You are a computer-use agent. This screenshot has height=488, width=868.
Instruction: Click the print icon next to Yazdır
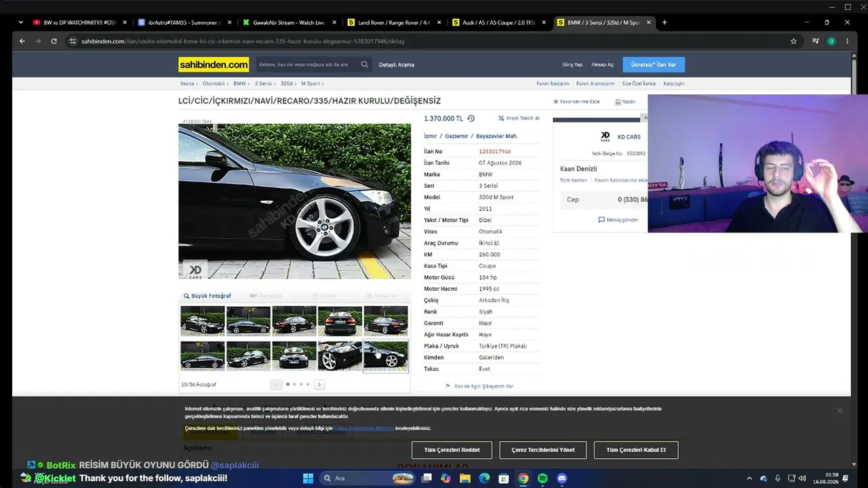coord(618,102)
